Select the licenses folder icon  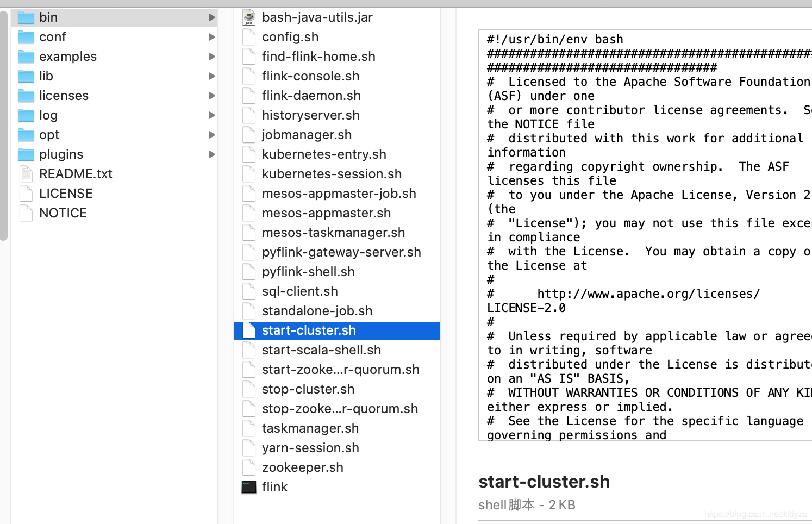click(26, 96)
